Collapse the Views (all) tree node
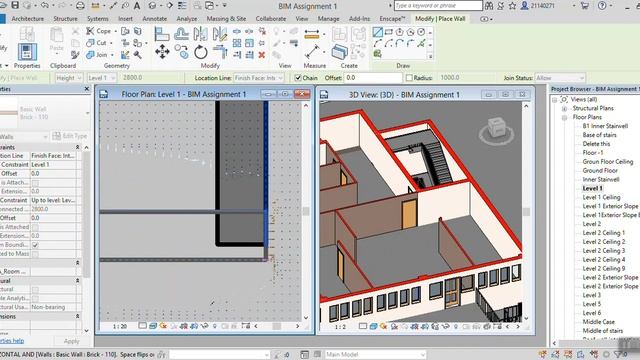Image resolution: width=640 pixels, height=360 pixels. [x=554, y=100]
